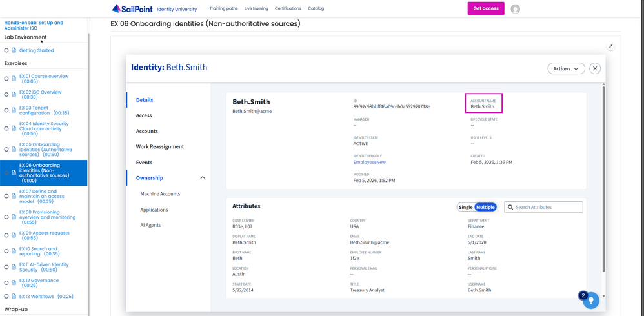Screen dimensions: 644x316
Task: Close the Identity Beth.Smith panel
Action: pos(595,68)
